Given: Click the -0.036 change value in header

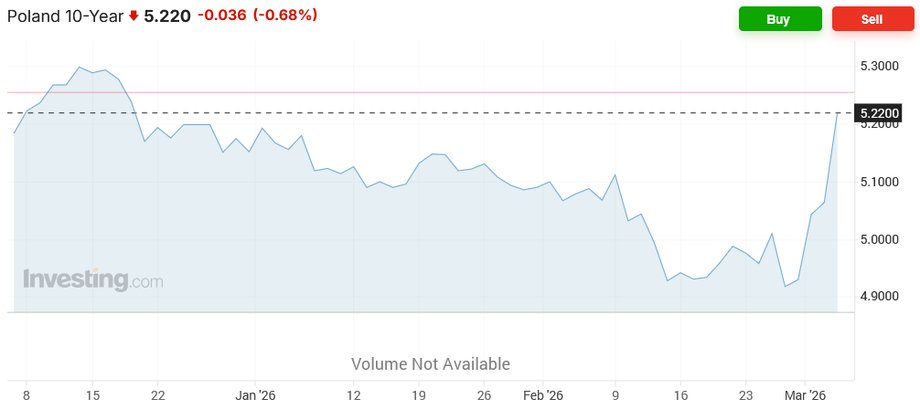Looking at the screenshot, I should 225,17.
